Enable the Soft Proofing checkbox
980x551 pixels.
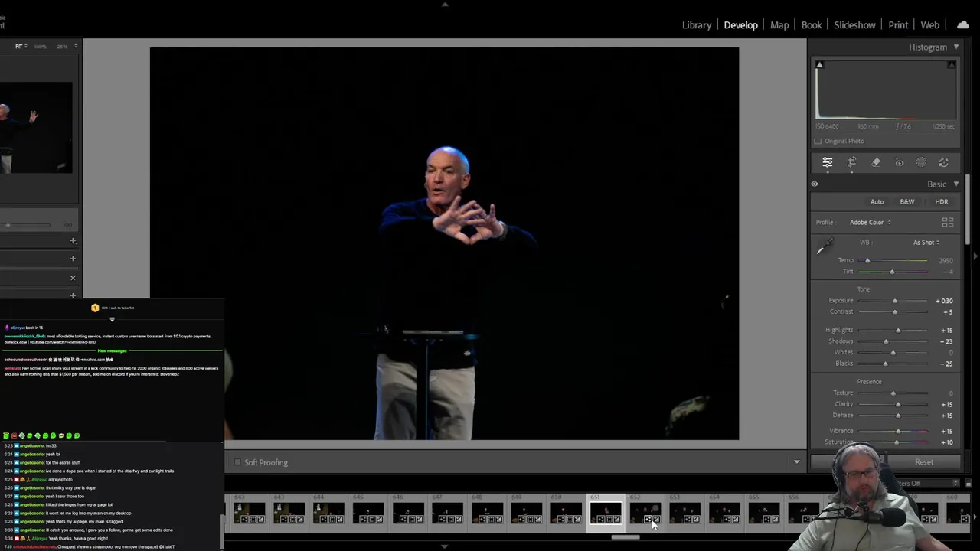237,462
